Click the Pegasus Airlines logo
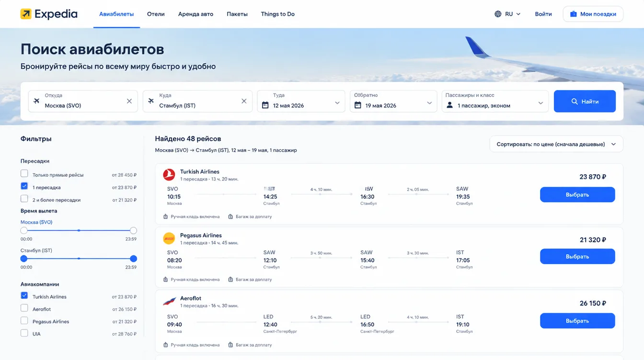The height and width of the screenshot is (360, 644). 169,238
